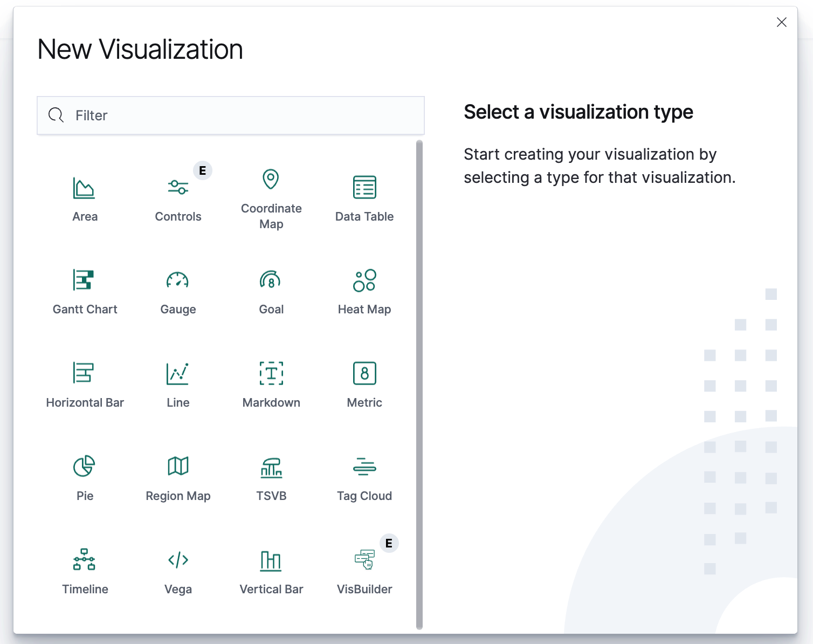Pick the Goal visualization icon
Viewport: 813px width, 644px height.
[x=271, y=280]
